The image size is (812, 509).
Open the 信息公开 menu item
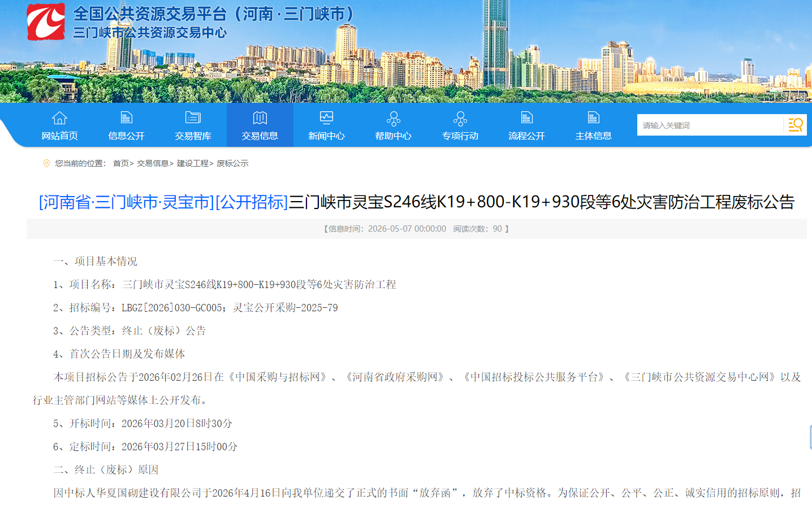[x=126, y=136]
